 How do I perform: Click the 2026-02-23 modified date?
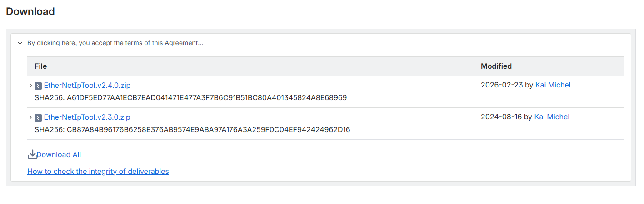(502, 85)
